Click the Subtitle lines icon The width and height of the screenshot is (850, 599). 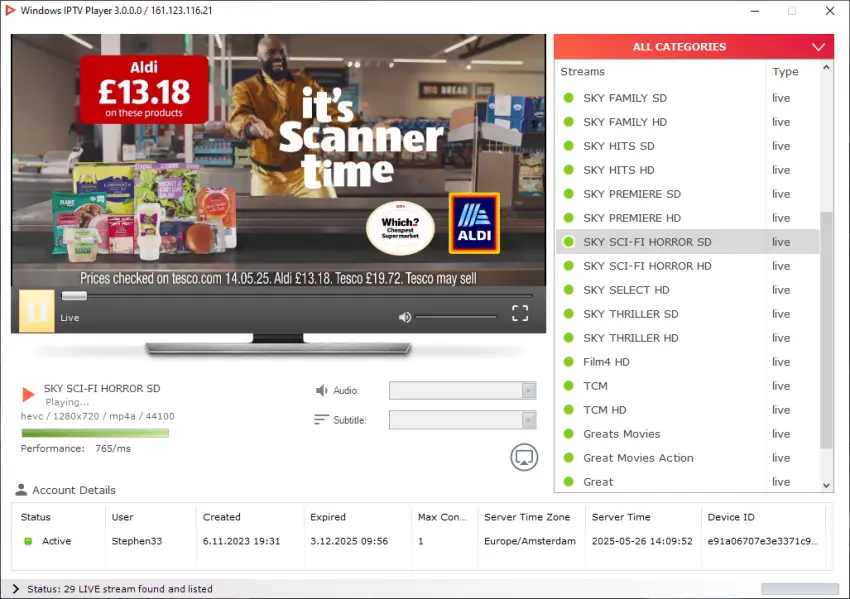click(x=321, y=420)
